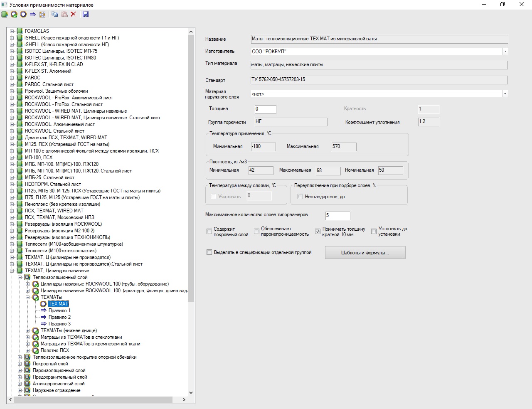Viewport: 532px width, 409px height.
Task: Collapse the 'ТЕХМАТы' tree node
Action: click(28, 297)
